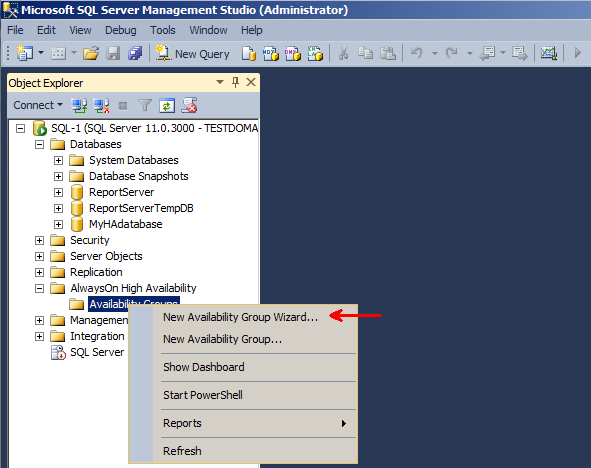Click the Start Debugging play icon

coord(578,53)
